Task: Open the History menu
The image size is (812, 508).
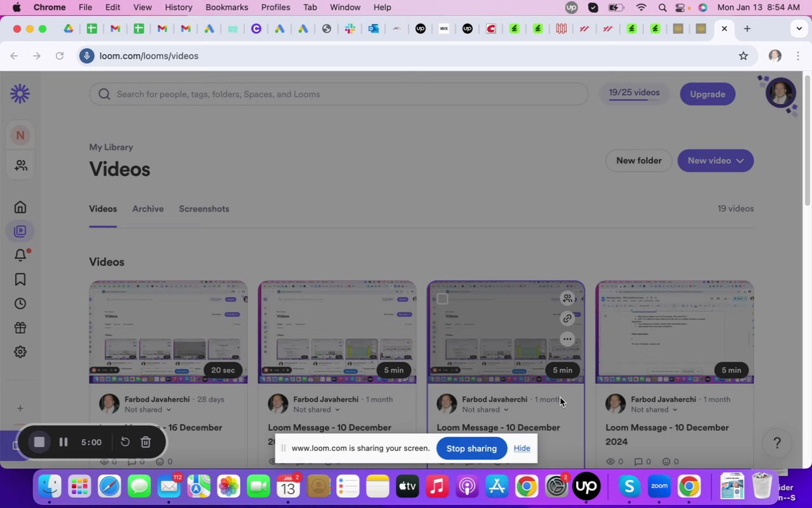Action: point(178,7)
